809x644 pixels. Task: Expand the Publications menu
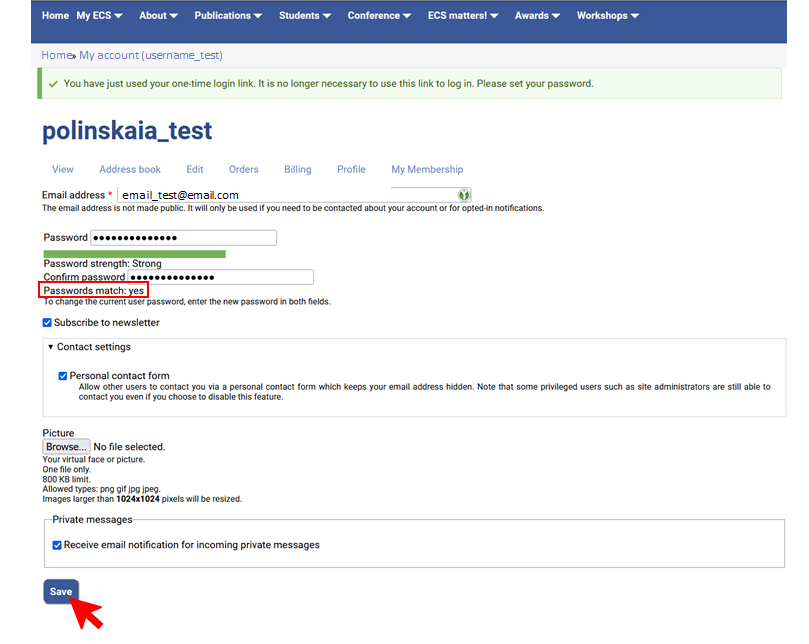tap(228, 16)
